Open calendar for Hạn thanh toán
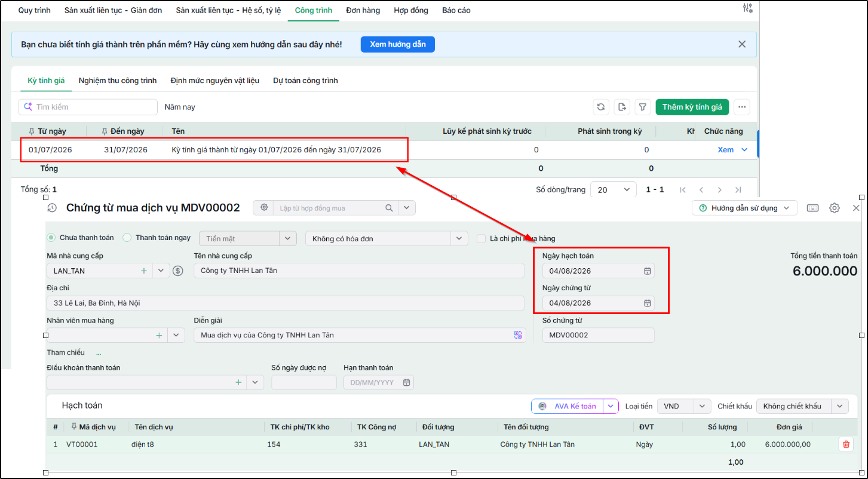The width and height of the screenshot is (868, 479). pos(406,382)
